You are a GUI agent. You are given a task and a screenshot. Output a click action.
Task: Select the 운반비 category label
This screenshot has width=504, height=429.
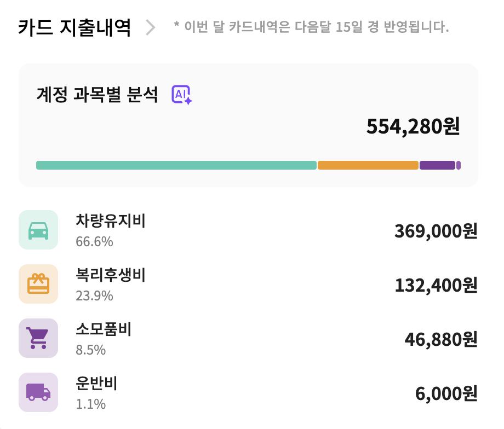96,383
